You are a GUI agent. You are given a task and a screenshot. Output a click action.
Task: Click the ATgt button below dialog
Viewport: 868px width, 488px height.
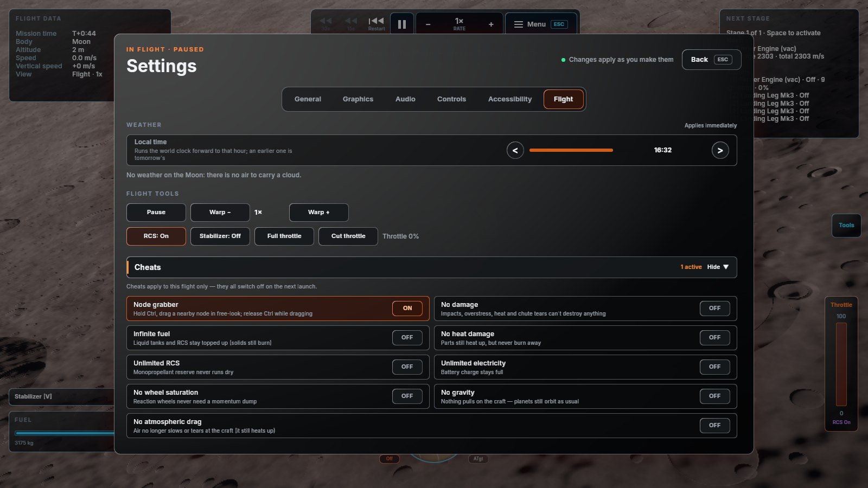point(478,459)
